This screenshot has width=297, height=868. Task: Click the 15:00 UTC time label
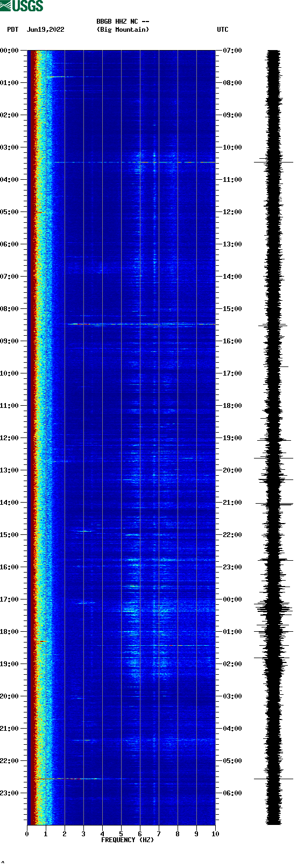coord(232,309)
